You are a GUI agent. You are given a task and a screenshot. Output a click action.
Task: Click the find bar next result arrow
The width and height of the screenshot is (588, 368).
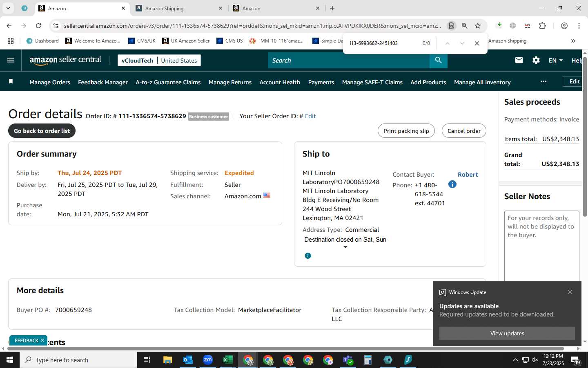462,43
